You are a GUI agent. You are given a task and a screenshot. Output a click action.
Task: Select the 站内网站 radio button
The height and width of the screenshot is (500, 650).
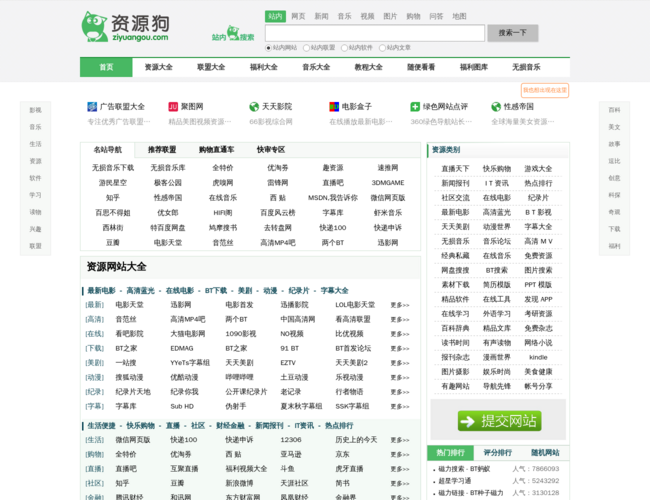coord(268,48)
